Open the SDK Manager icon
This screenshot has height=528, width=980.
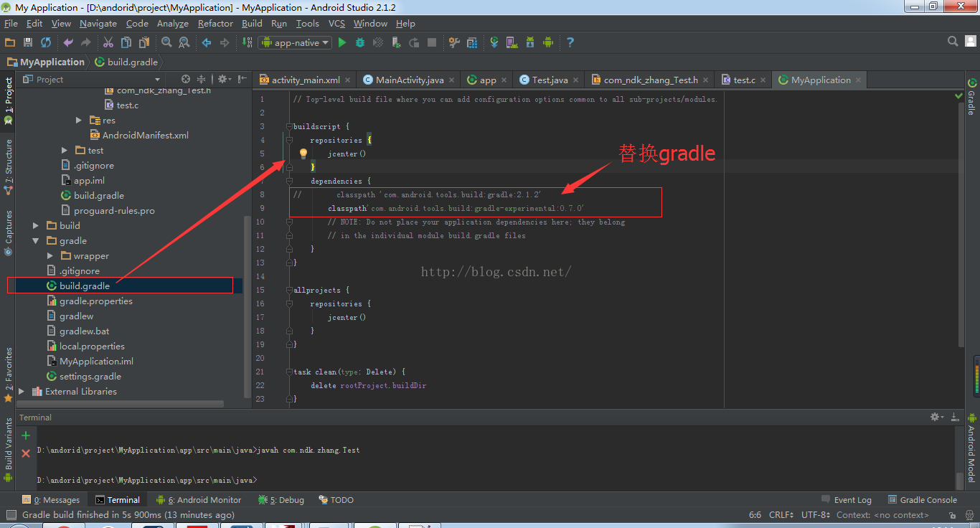530,43
